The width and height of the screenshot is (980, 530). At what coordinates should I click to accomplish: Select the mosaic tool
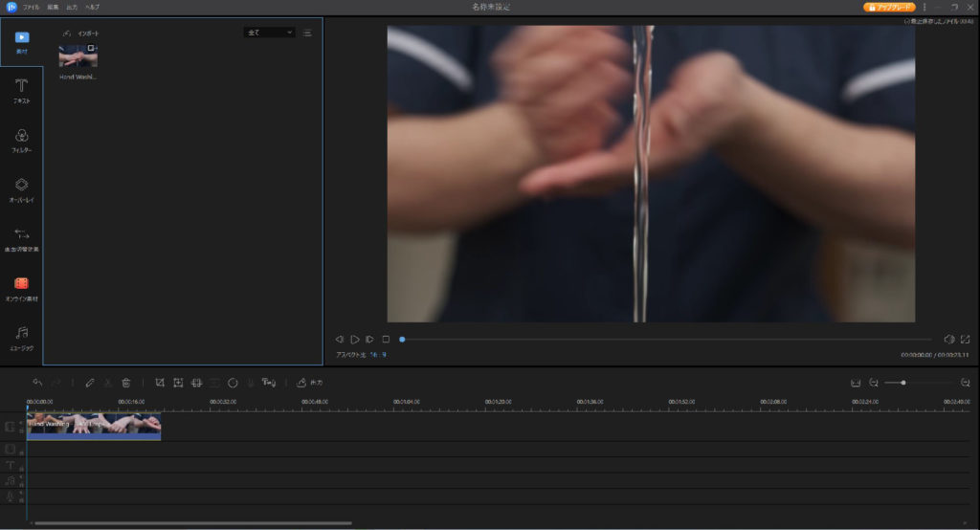point(196,383)
